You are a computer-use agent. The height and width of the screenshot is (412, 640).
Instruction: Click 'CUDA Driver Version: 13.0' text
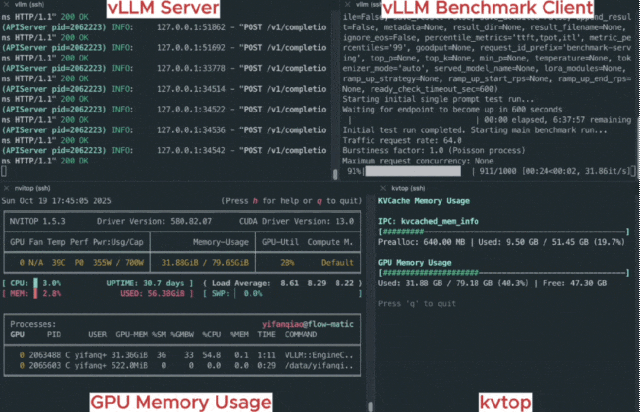[296, 221]
